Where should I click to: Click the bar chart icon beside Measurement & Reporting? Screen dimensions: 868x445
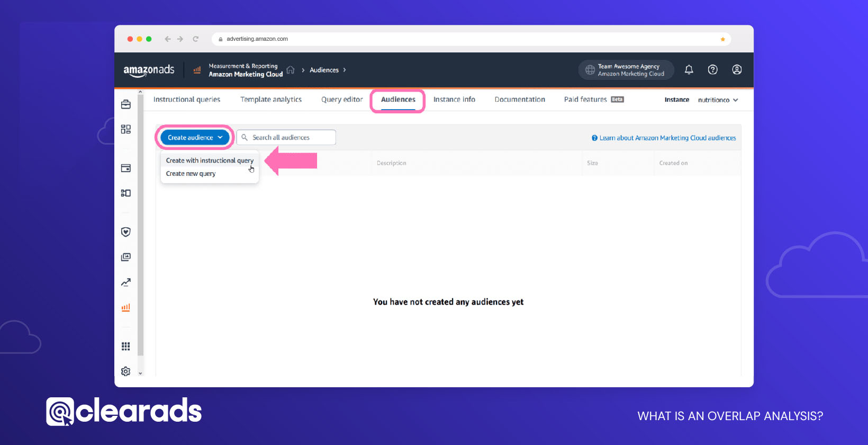[197, 70]
